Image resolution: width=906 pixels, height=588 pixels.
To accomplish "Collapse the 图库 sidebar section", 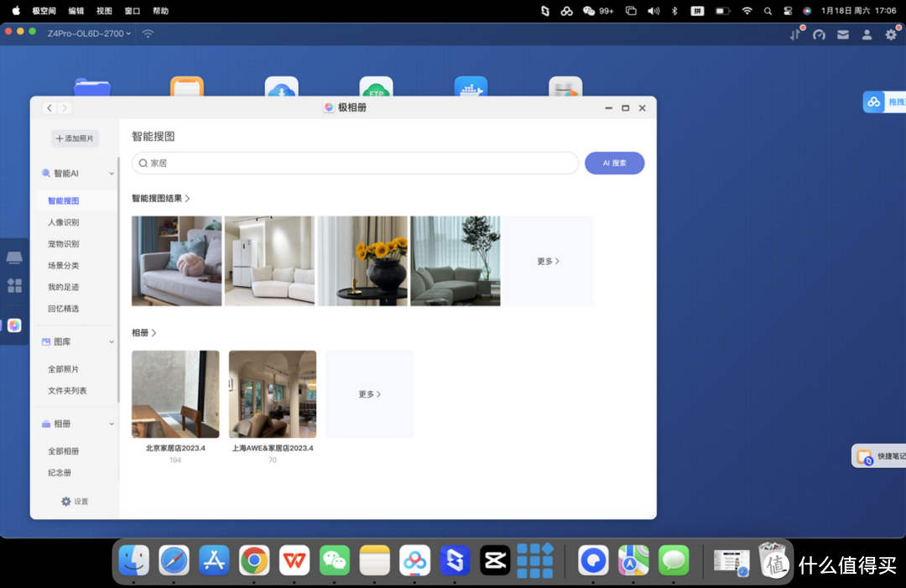I will tap(112, 342).
